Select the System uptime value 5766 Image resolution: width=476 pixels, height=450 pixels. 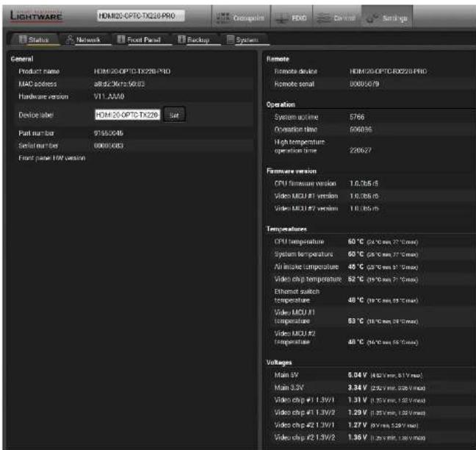(357, 117)
